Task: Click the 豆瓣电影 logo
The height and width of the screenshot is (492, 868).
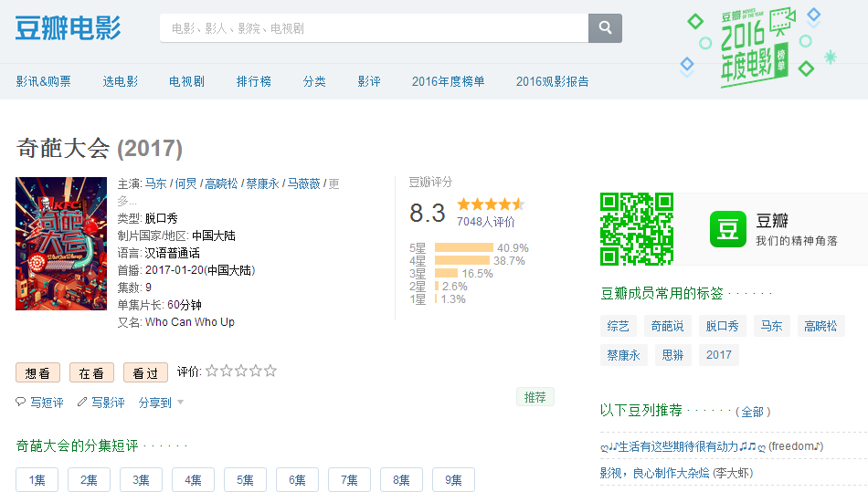Action: pyautogui.click(x=69, y=27)
